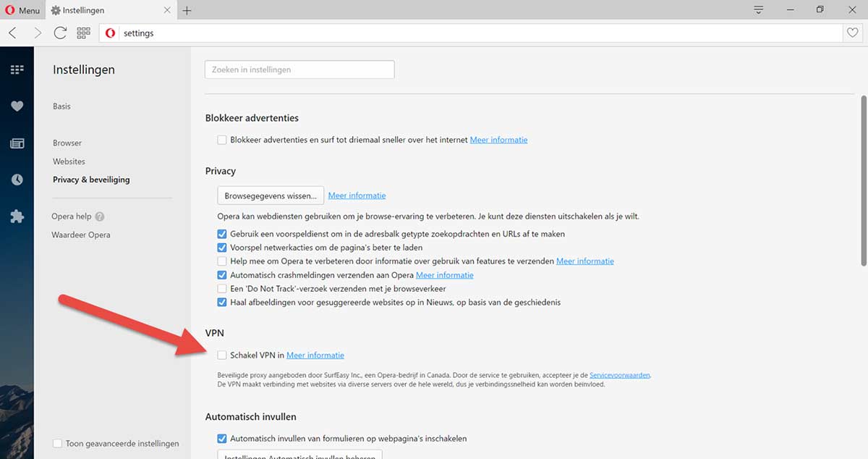Open Meer informatie link about VPN
868x459 pixels.
point(315,355)
